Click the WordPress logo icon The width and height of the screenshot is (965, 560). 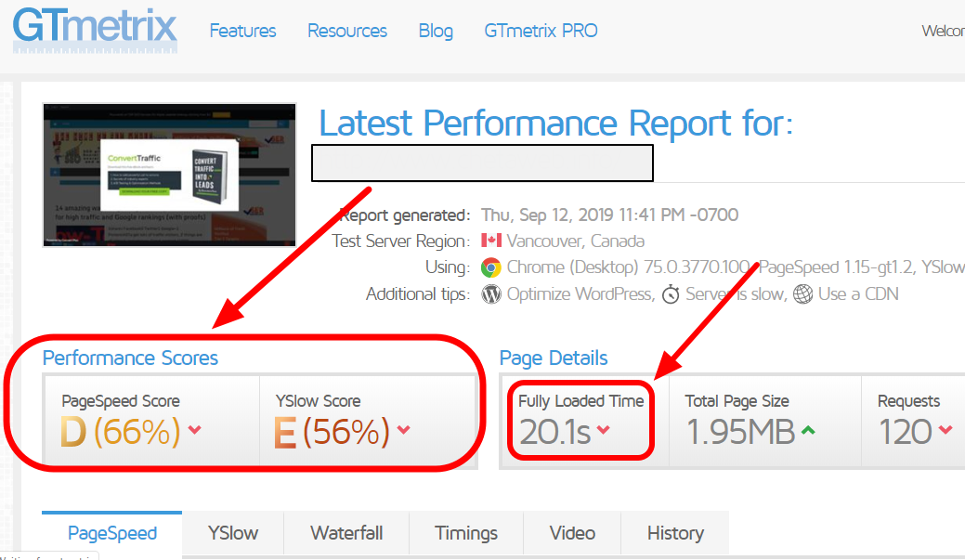tap(491, 294)
